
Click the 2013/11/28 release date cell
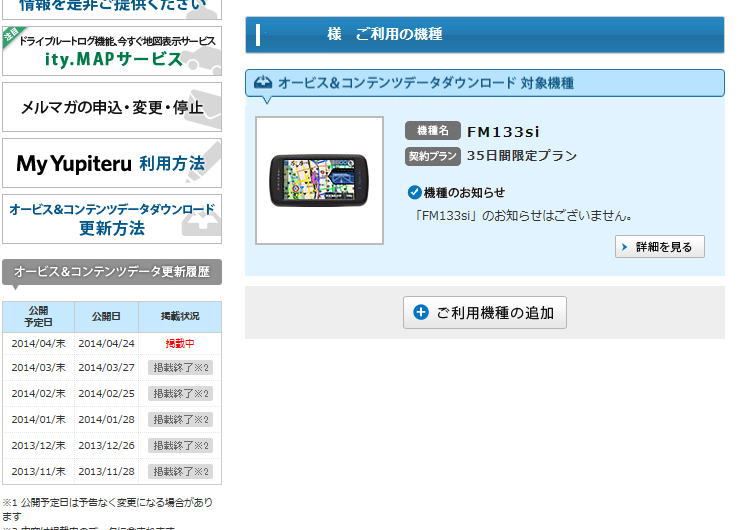(106, 471)
